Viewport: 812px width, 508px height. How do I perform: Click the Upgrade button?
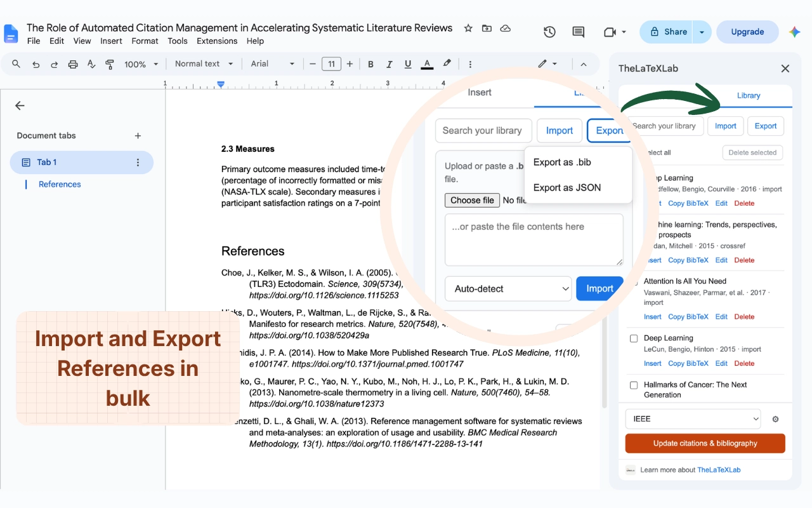pyautogui.click(x=747, y=32)
